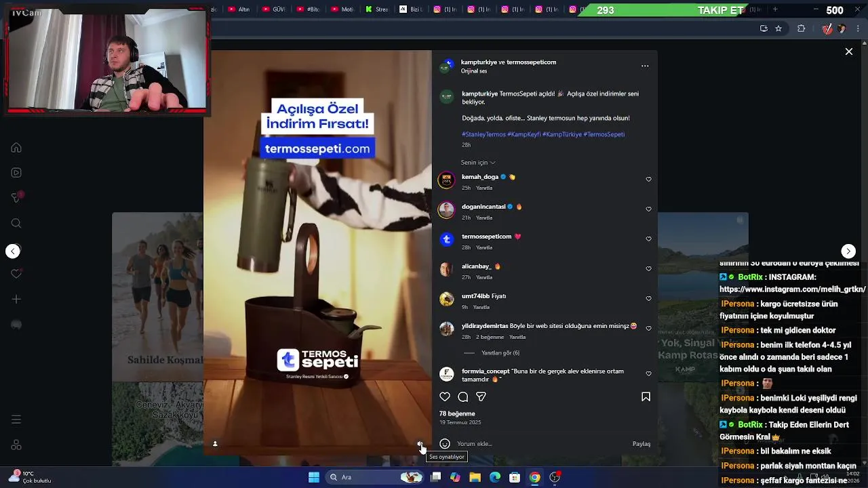Open the #StanleyTermos hashtag
Screen dimensions: 868x488
(484, 134)
